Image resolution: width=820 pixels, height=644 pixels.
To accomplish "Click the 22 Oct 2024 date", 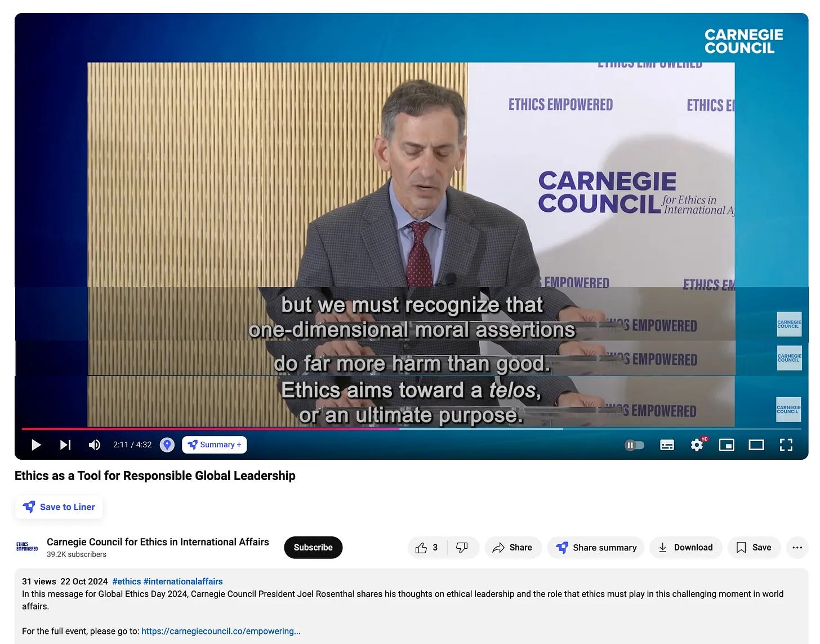I will coord(84,581).
